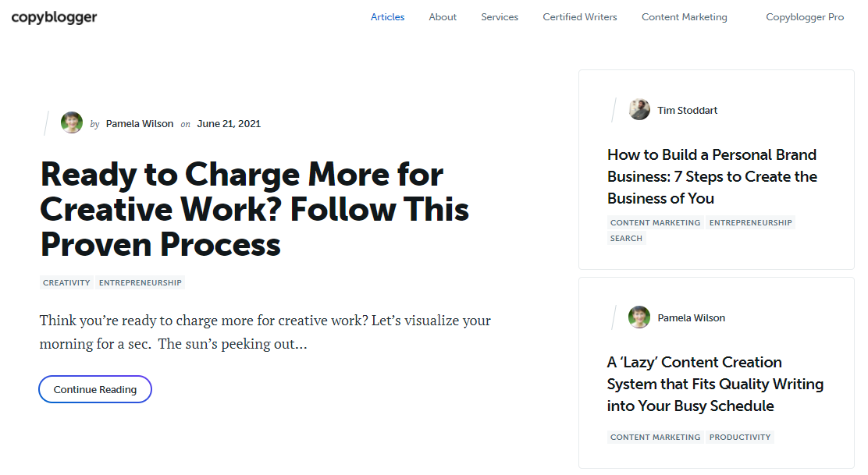This screenshot has height=475, width=868.
Task: Open Copyblogger Pro
Action: (805, 16)
